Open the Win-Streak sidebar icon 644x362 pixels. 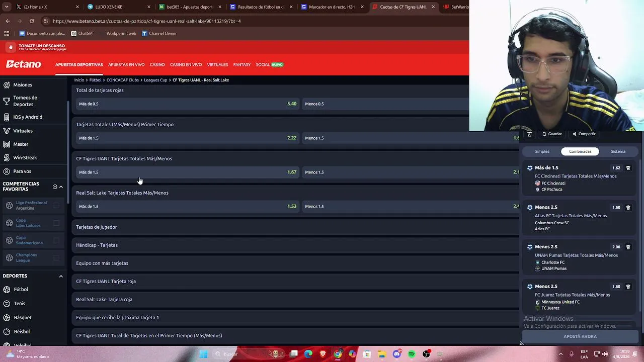(7, 158)
